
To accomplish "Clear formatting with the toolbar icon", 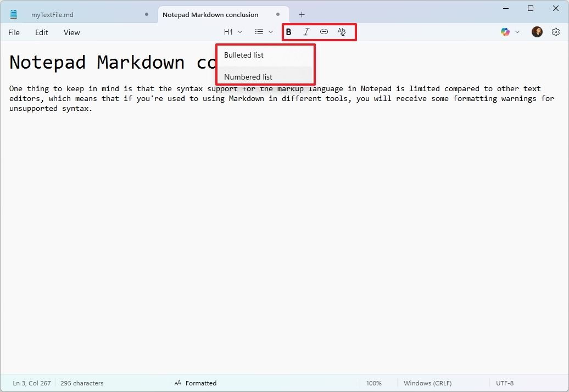I will (341, 32).
